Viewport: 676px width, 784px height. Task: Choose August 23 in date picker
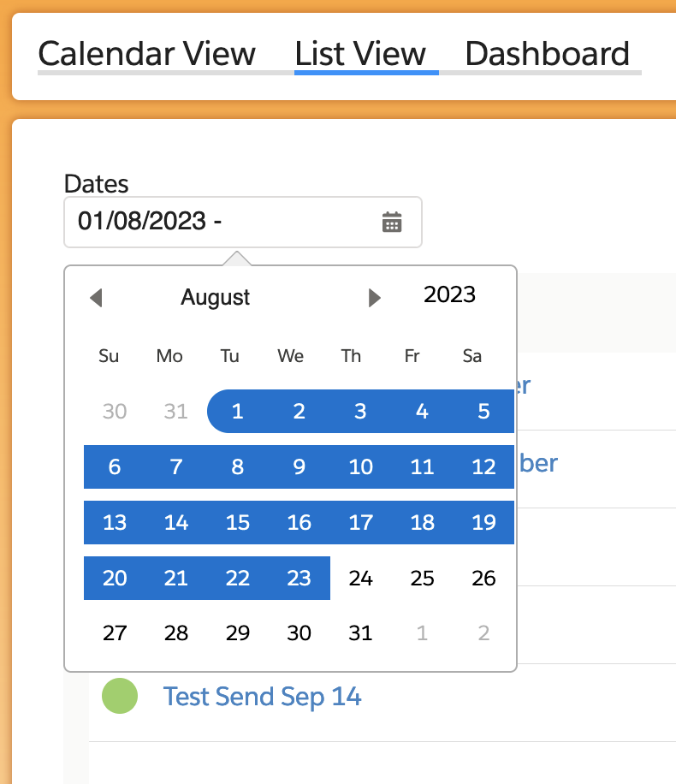pyautogui.click(x=299, y=579)
